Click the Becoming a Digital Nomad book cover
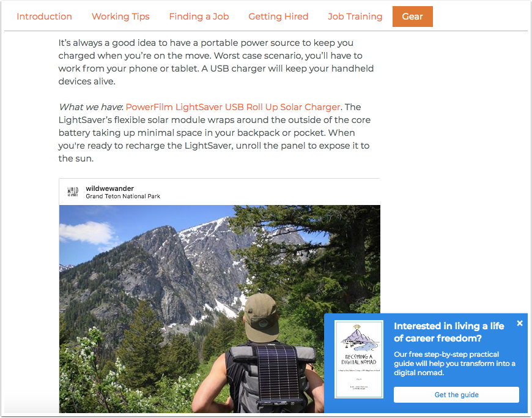Viewport: 532px width, 418px height. pyautogui.click(x=359, y=359)
